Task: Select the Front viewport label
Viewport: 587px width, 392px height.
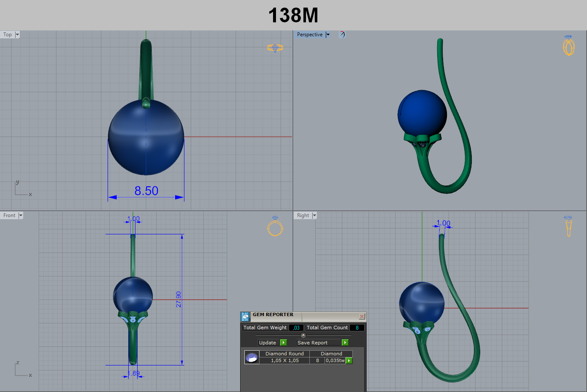Action: (9, 215)
